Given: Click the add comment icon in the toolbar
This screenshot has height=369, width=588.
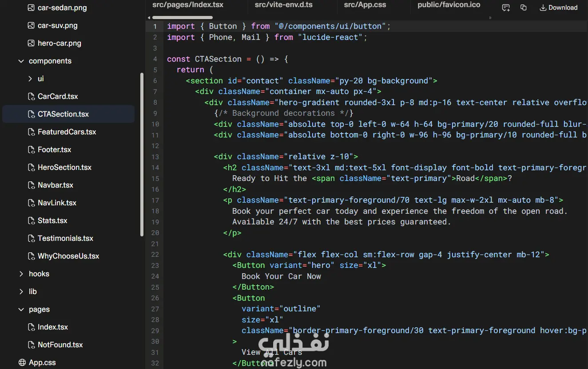Looking at the screenshot, I should (506, 8).
